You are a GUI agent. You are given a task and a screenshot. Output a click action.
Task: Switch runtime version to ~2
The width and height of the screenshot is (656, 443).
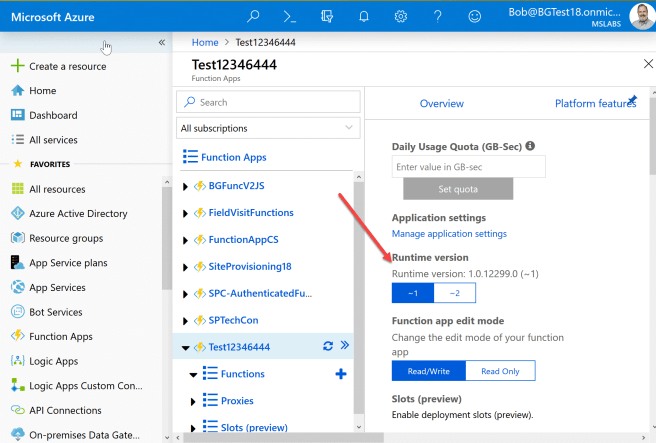(x=455, y=293)
